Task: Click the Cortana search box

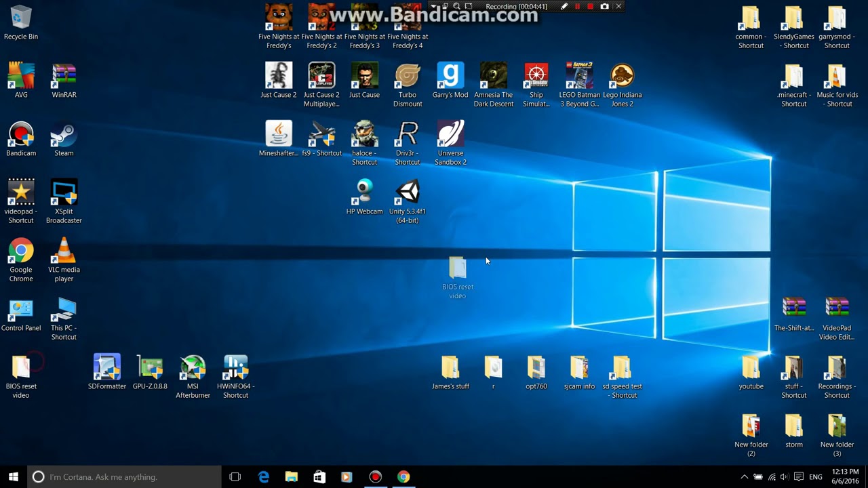Action: pos(124,477)
